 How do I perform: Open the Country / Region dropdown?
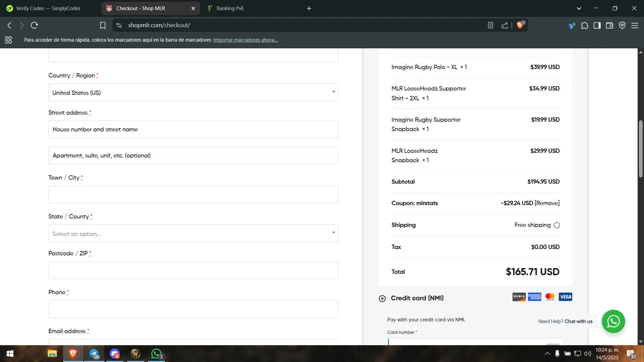point(193,92)
